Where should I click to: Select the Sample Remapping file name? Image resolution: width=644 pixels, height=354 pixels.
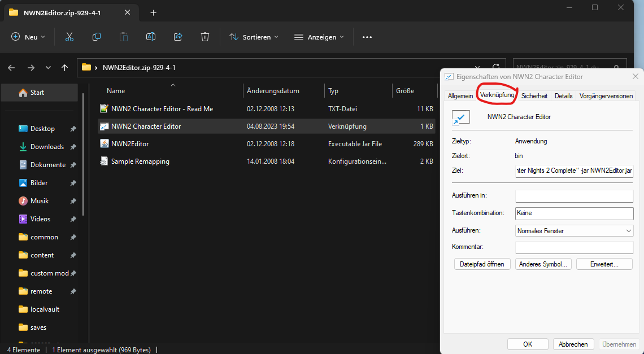click(140, 161)
